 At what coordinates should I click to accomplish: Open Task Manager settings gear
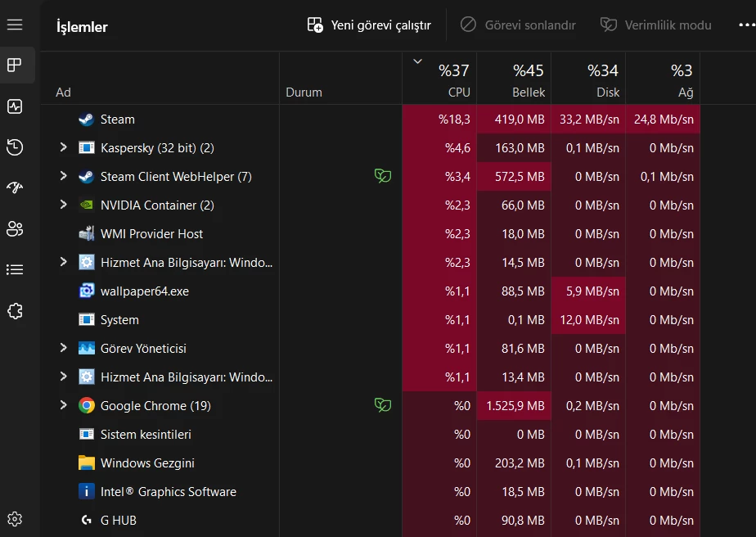pyautogui.click(x=14, y=518)
